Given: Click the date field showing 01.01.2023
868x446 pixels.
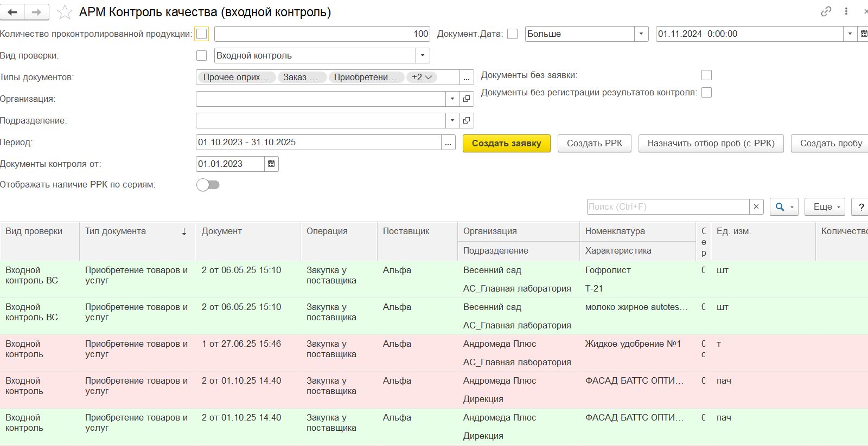Looking at the screenshot, I should click(230, 164).
